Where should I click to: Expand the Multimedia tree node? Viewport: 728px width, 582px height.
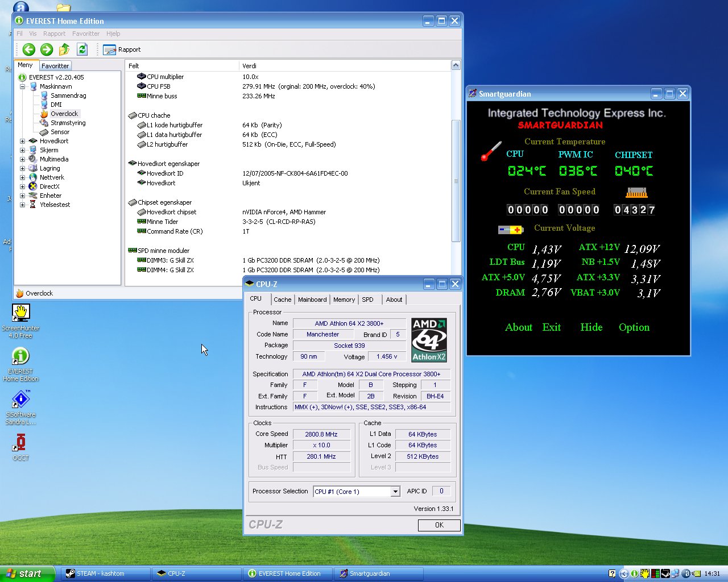(22, 159)
